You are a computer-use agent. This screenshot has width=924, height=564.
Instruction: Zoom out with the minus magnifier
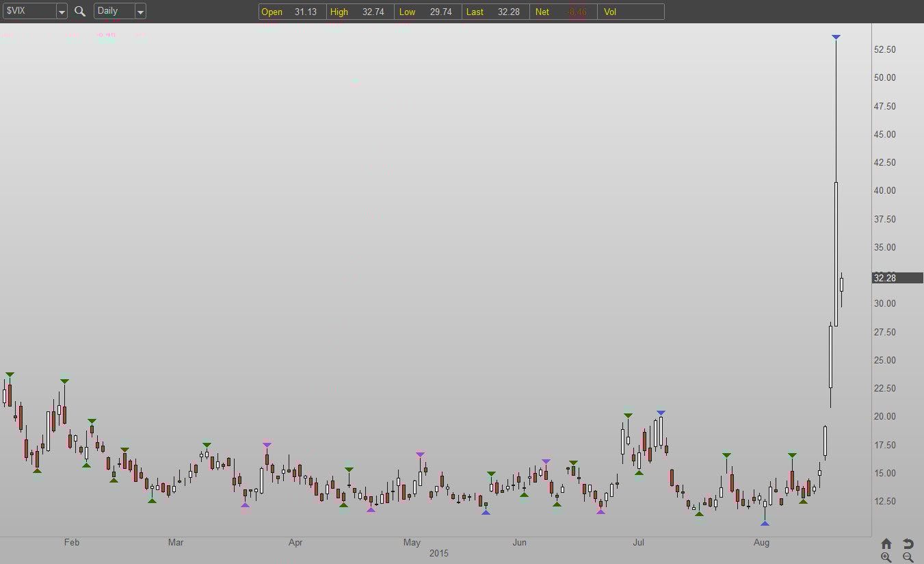click(908, 557)
